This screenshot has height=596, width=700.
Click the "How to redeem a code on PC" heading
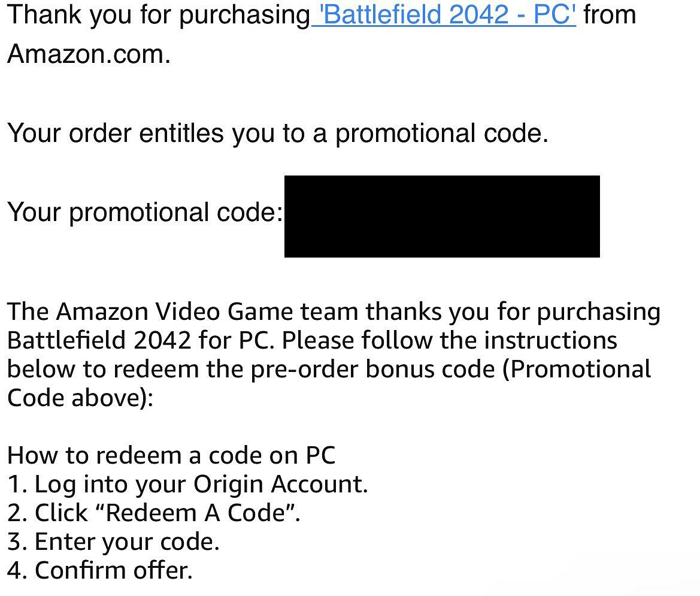(171, 455)
